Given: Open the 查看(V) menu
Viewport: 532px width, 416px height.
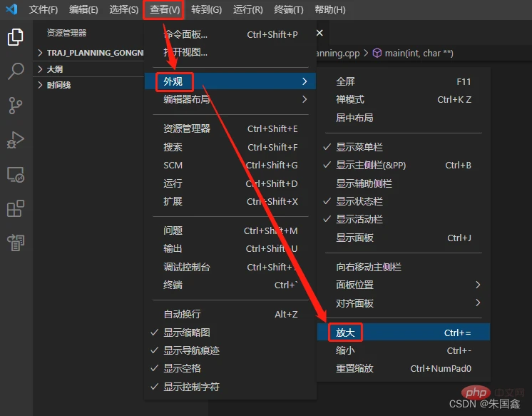Looking at the screenshot, I should coord(164,9).
